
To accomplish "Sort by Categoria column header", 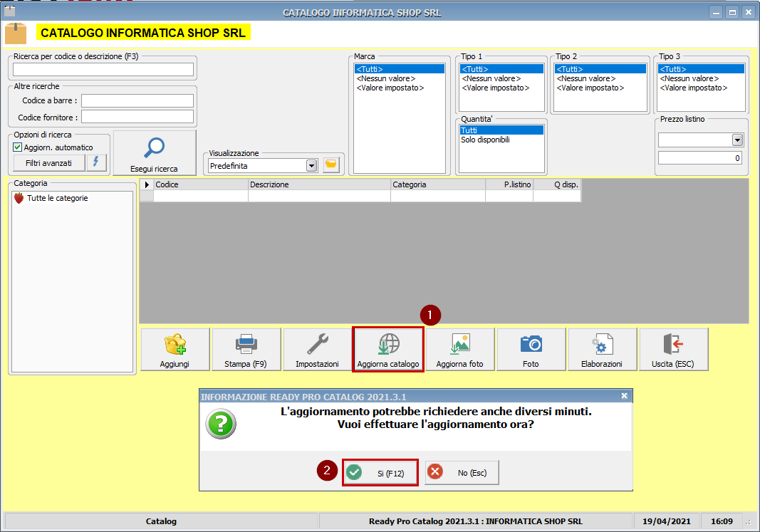I will pyautogui.click(x=438, y=184).
